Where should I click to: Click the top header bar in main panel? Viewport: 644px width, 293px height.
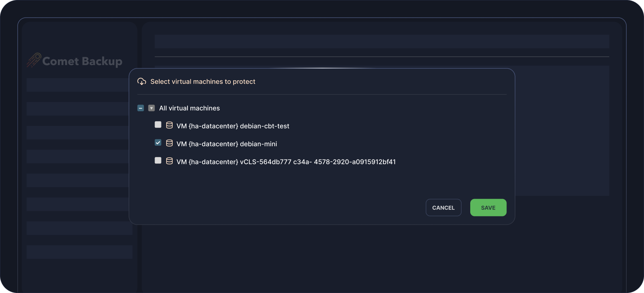[x=382, y=42]
